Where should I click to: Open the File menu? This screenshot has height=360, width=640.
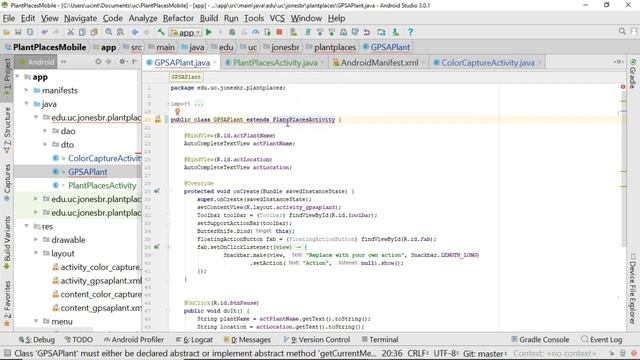click(9, 18)
